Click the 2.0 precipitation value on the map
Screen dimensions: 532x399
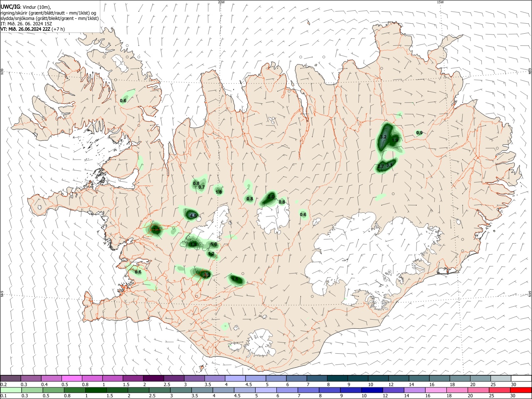[x=271, y=197]
